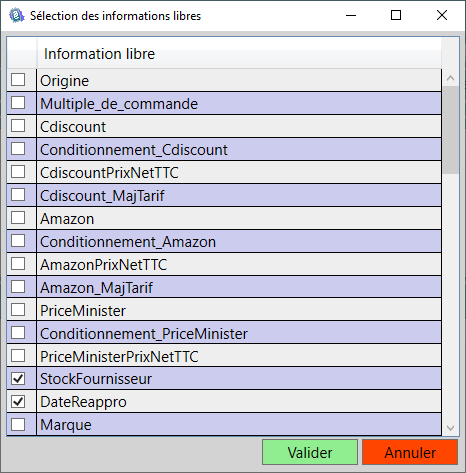Click the Information libre column header
The width and height of the screenshot is (466, 473).
pyautogui.click(x=239, y=54)
